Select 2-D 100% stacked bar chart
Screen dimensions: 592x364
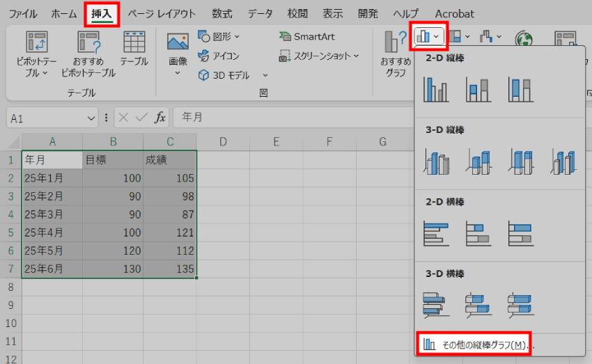click(521, 233)
